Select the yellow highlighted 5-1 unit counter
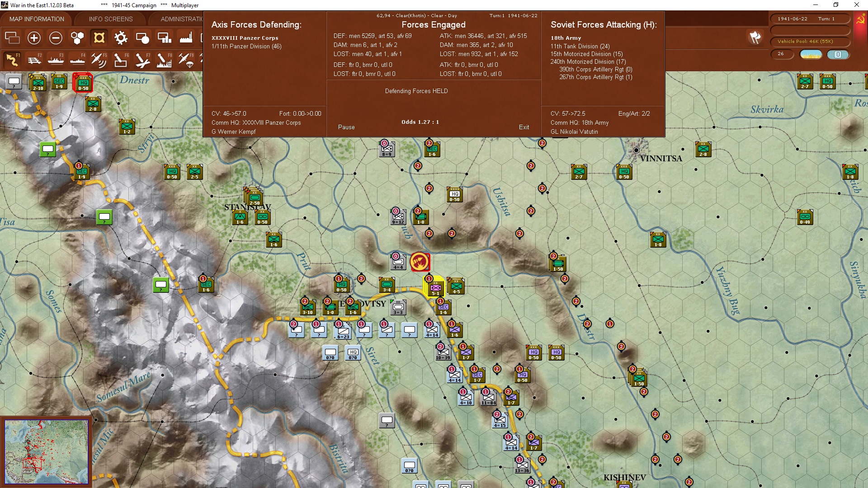Screen dimensions: 868x488 tap(434, 287)
